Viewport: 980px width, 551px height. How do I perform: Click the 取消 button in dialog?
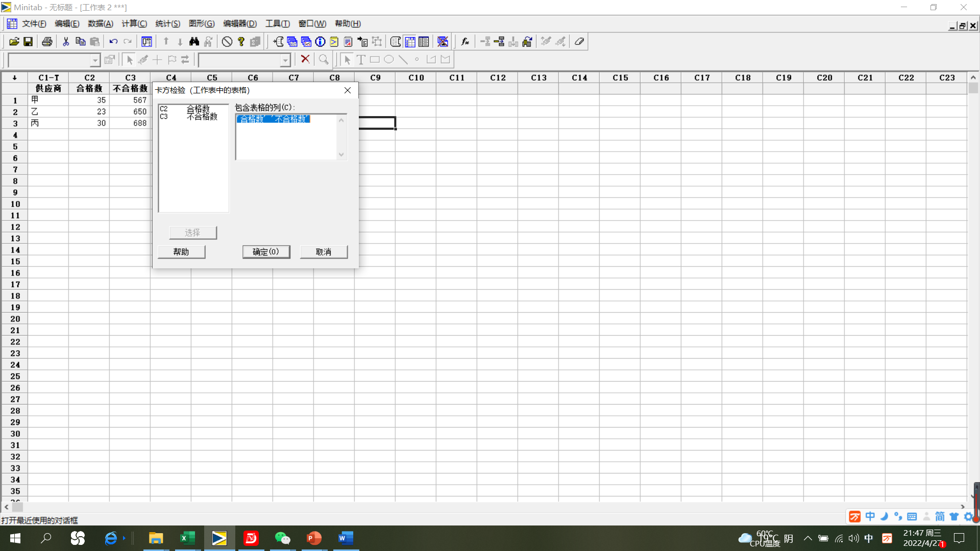324,252
